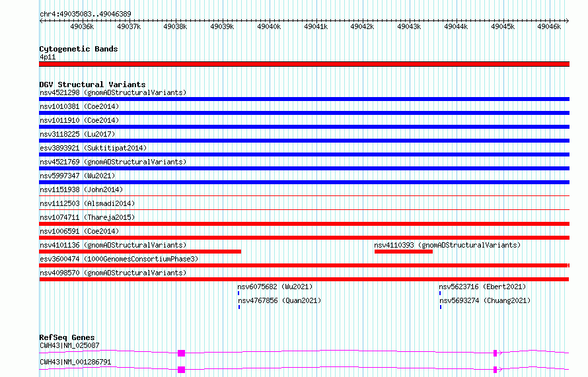Image resolution: width=588 pixels, height=377 pixels.
Task: Click the thin red line under nsv1151938
Action: point(304,195)
